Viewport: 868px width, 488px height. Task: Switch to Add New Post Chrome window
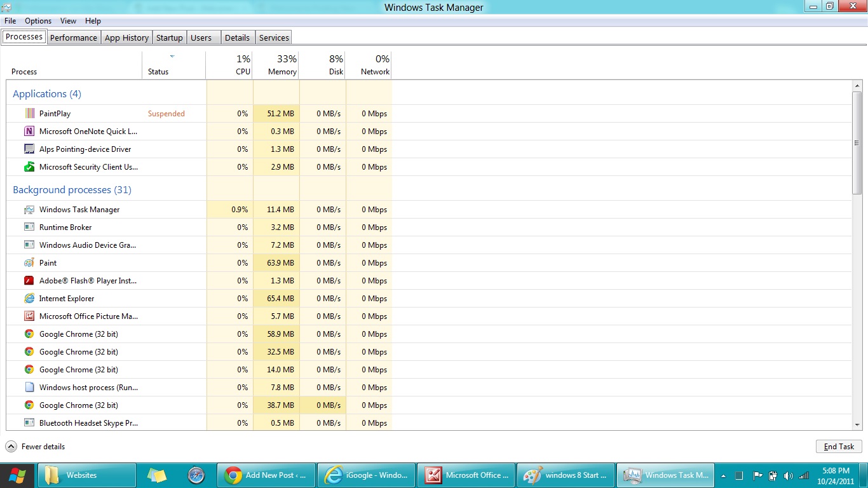pos(266,475)
